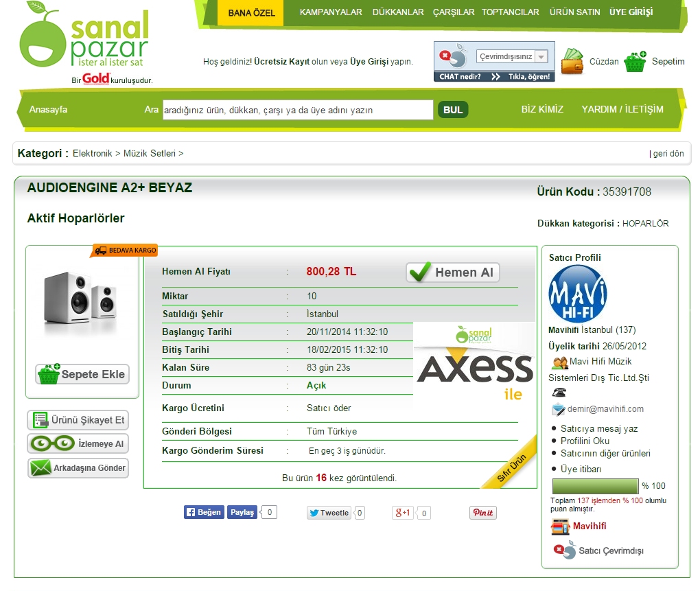Go to Kampanyalar menu
This screenshot has width=700, height=591.
[x=331, y=12]
